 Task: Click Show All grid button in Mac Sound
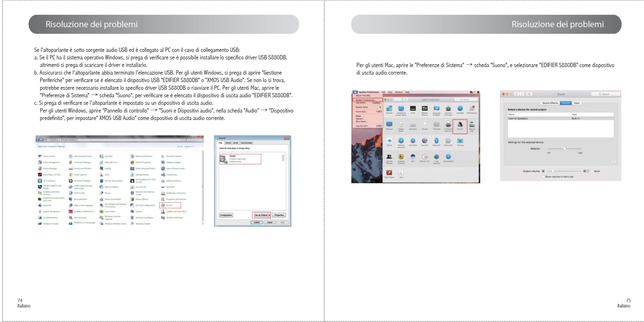pos(529,94)
